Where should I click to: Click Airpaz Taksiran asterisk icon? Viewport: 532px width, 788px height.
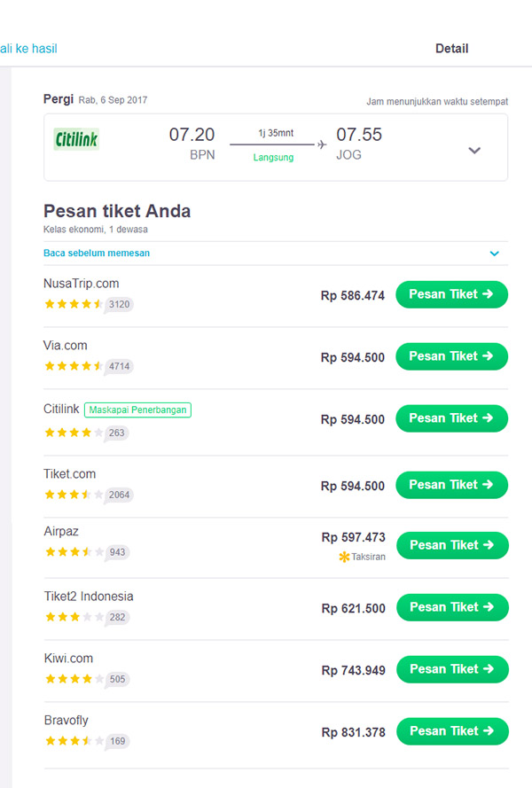point(344,557)
